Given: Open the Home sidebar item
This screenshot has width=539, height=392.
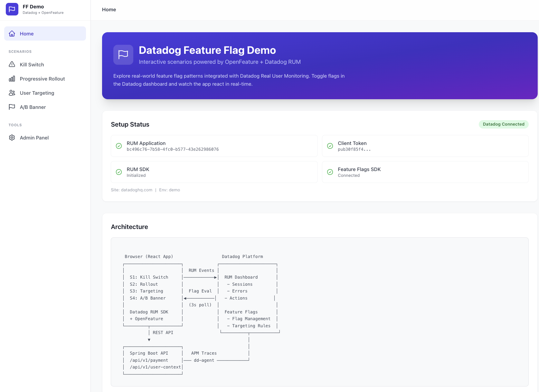Looking at the screenshot, I should coord(45,33).
